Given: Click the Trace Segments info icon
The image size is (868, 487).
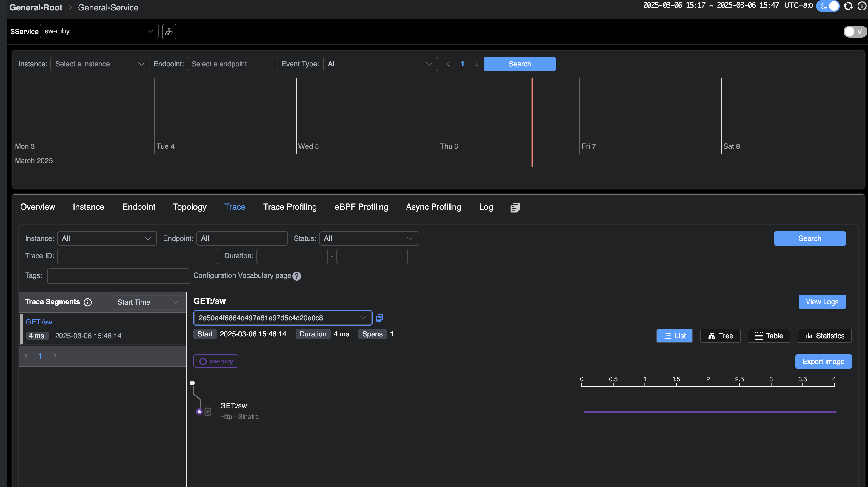Looking at the screenshot, I should click(88, 302).
